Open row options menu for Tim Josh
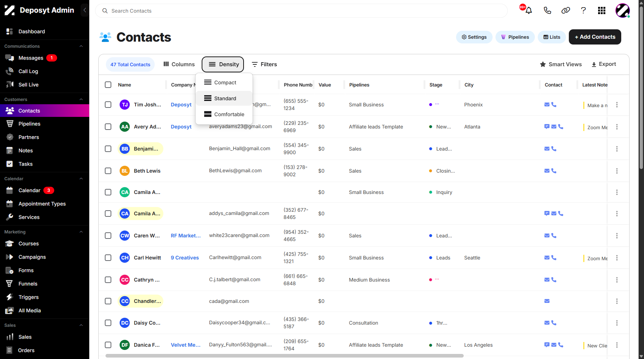This screenshot has width=644, height=359. click(617, 105)
